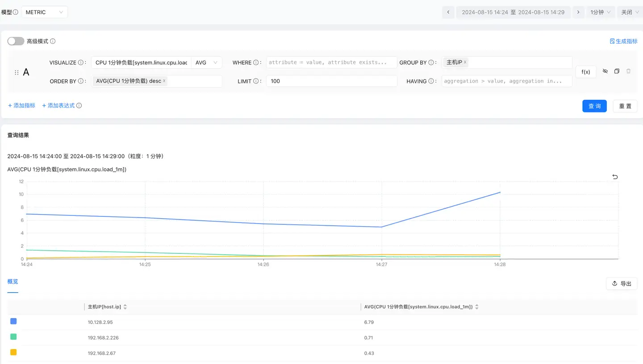
Task: Switch to the 概览 tab
Action: coord(13,281)
